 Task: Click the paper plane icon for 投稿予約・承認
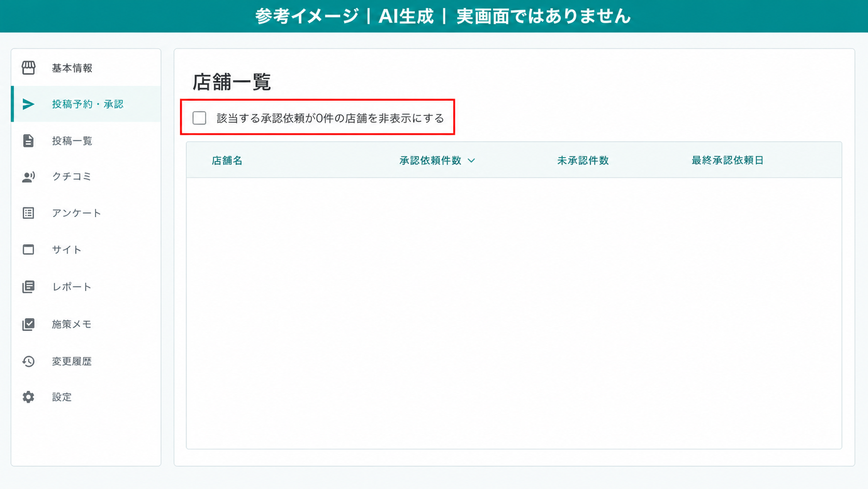point(29,104)
